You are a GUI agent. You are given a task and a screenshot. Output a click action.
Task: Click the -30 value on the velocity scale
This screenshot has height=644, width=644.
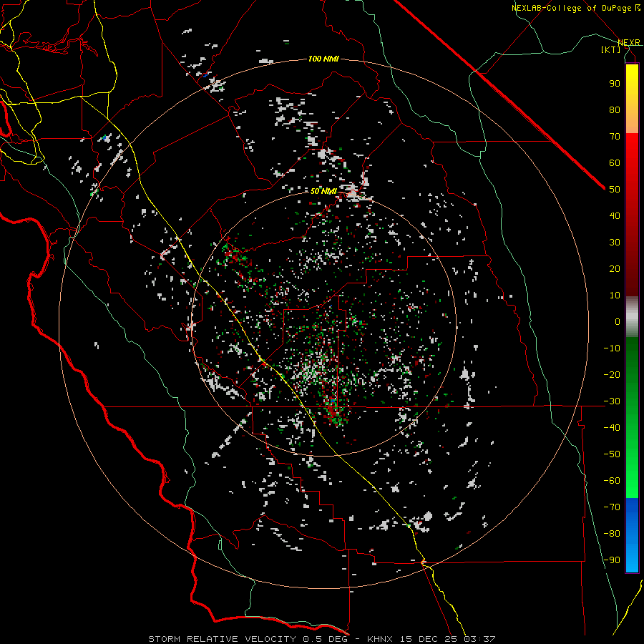[x=612, y=401]
